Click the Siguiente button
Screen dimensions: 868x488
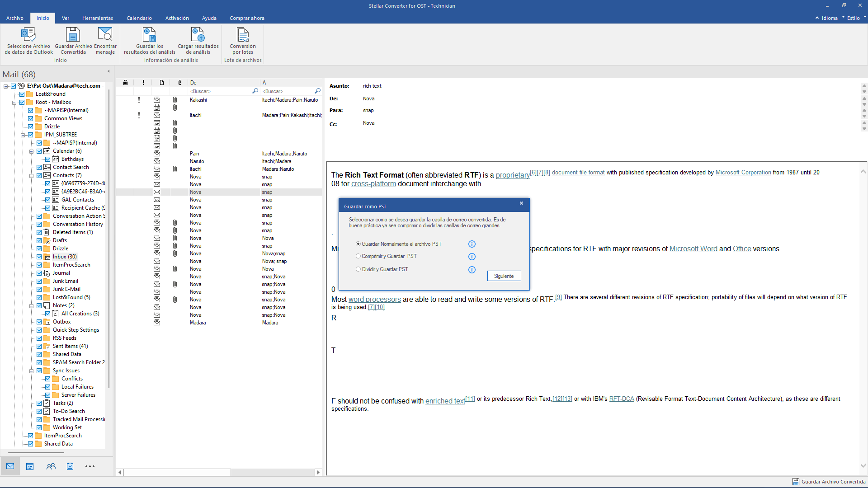pyautogui.click(x=504, y=276)
